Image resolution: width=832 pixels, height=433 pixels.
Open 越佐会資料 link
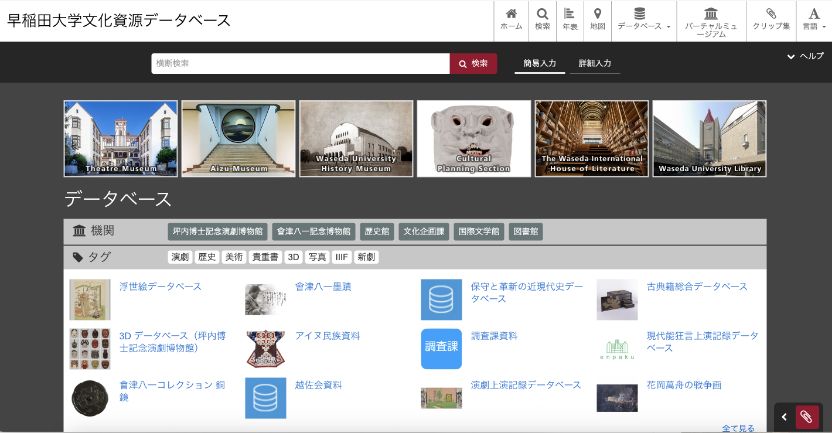[x=318, y=385]
